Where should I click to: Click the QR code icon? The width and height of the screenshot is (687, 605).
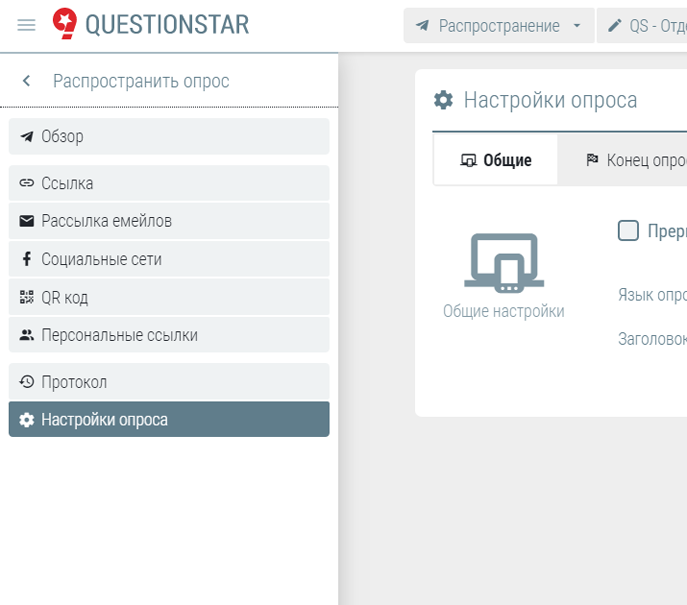[x=27, y=297]
